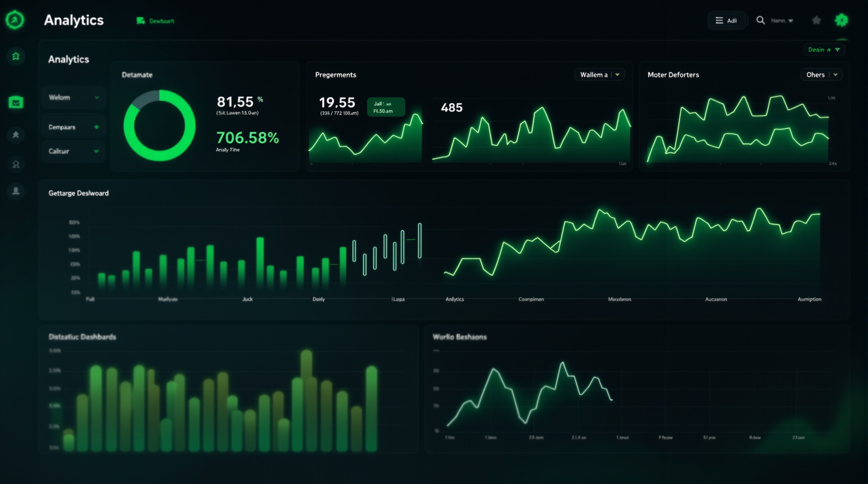Click the donut chart in Detamate
The width and height of the screenshot is (868, 484).
(159, 125)
